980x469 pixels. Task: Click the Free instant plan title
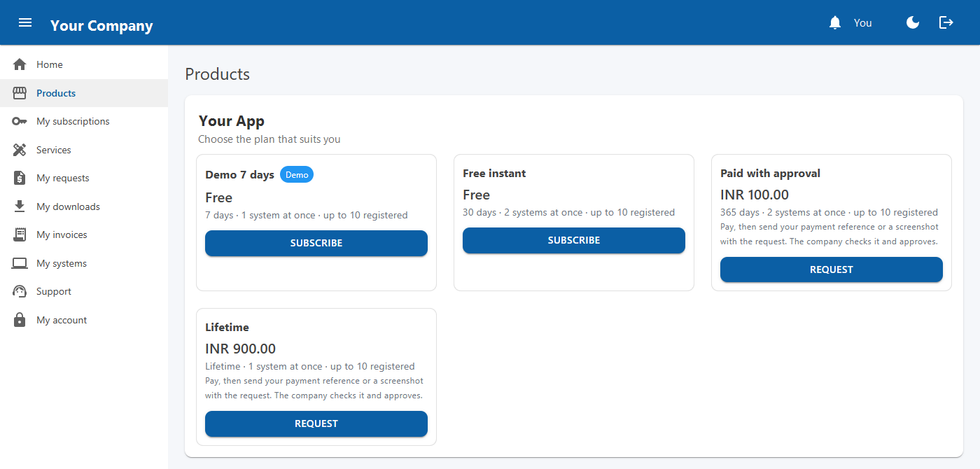[x=494, y=174]
